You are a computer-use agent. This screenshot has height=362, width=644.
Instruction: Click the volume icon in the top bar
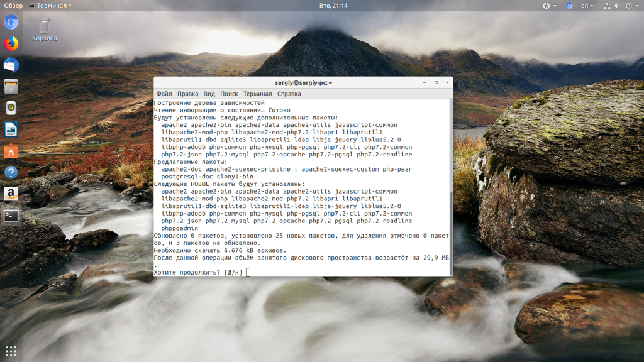tap(618, 6)
